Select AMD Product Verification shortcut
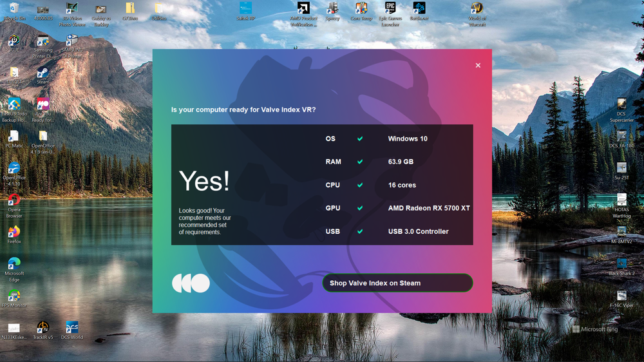644x362 pixels. (x=303, y=14)
